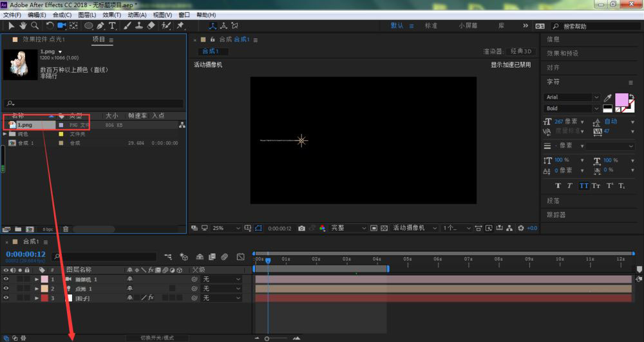
Task: Select the Pen tool
Action: click(100, 26)
